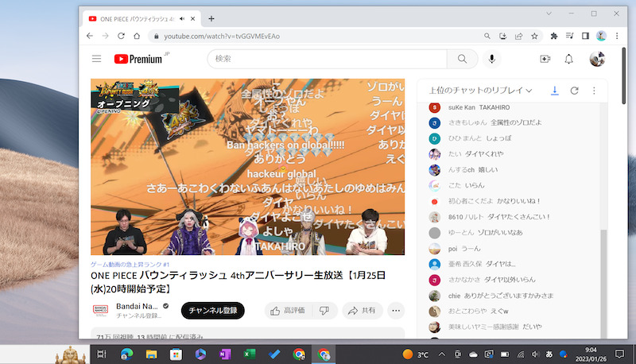636x364 pixels.
Task: Open the Chrome extensions puzzle icon
Action: 554,36
